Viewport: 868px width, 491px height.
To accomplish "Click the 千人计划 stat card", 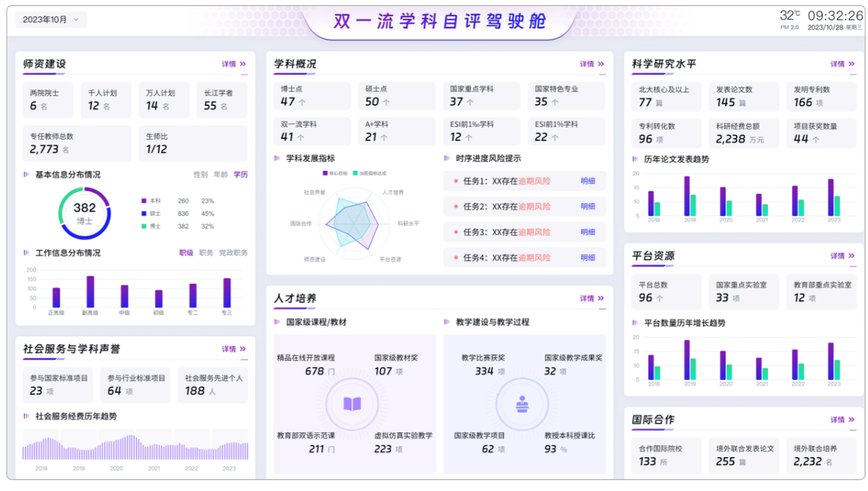I will click(x=106, y=99).
